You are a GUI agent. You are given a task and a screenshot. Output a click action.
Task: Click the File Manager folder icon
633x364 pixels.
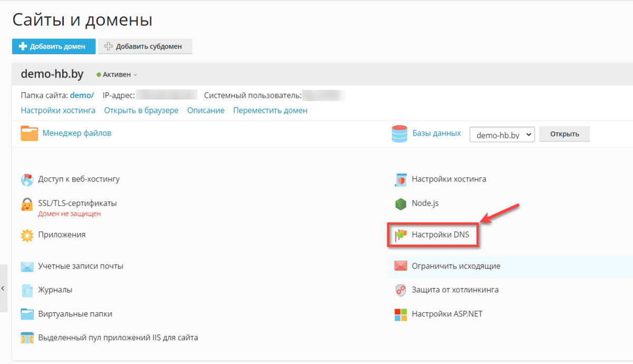30,133
